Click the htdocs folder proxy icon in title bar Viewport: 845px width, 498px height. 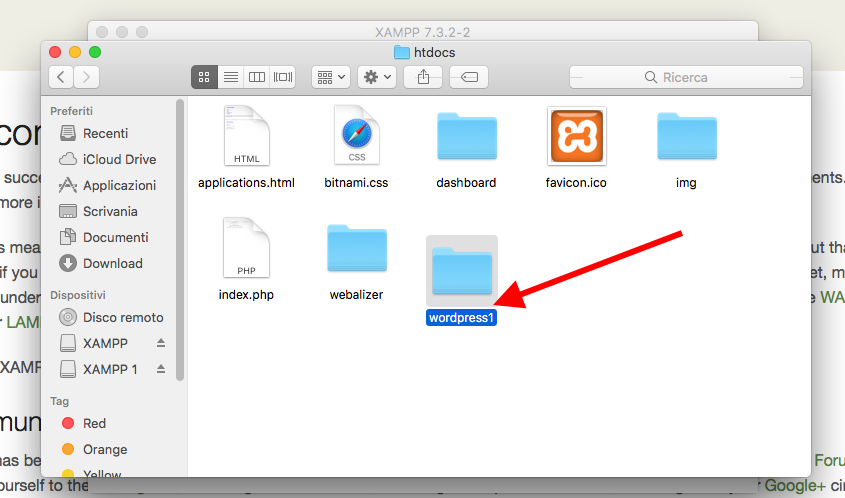coord(401,52)
